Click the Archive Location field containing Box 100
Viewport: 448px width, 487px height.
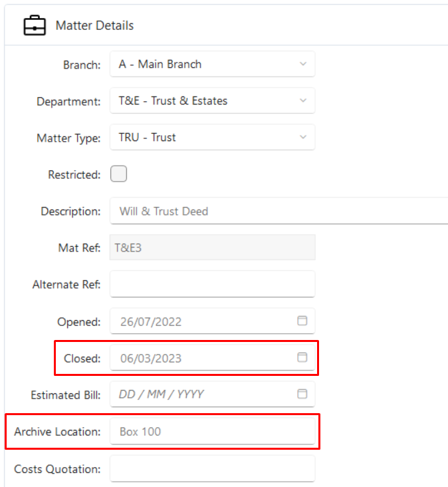point(213,431)
